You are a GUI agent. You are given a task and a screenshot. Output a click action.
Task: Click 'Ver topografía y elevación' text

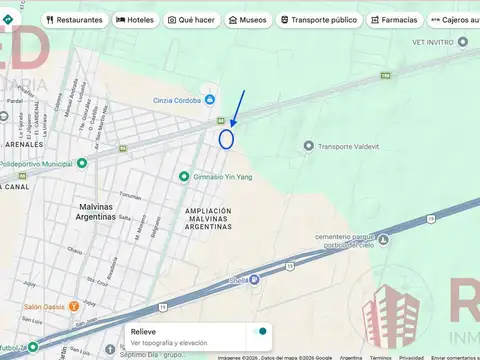coord(169,343)
